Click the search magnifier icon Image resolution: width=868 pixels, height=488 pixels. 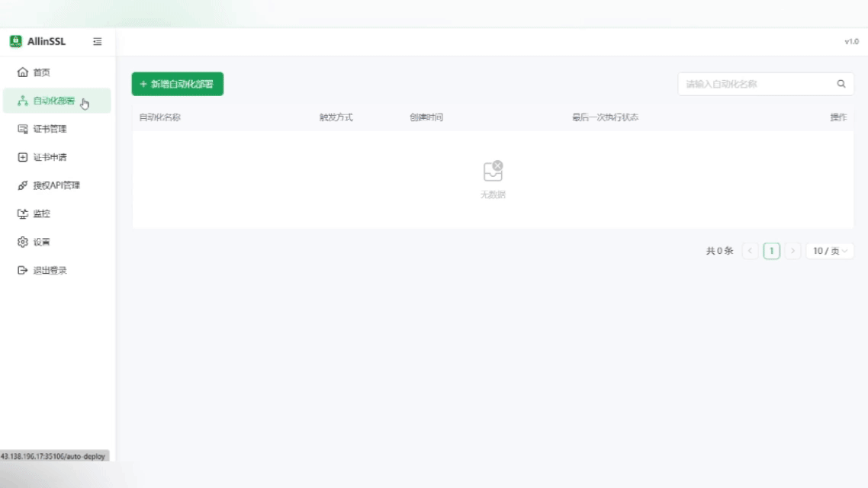click(841, 84)
